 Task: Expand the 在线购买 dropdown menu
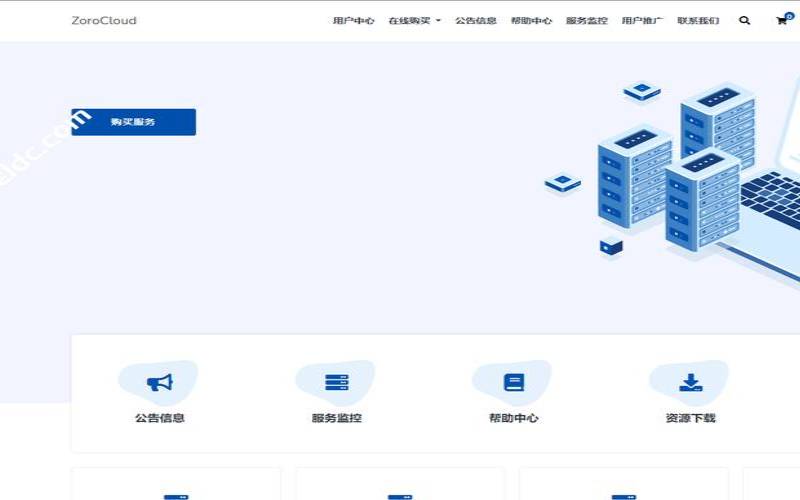click(414, 20)
